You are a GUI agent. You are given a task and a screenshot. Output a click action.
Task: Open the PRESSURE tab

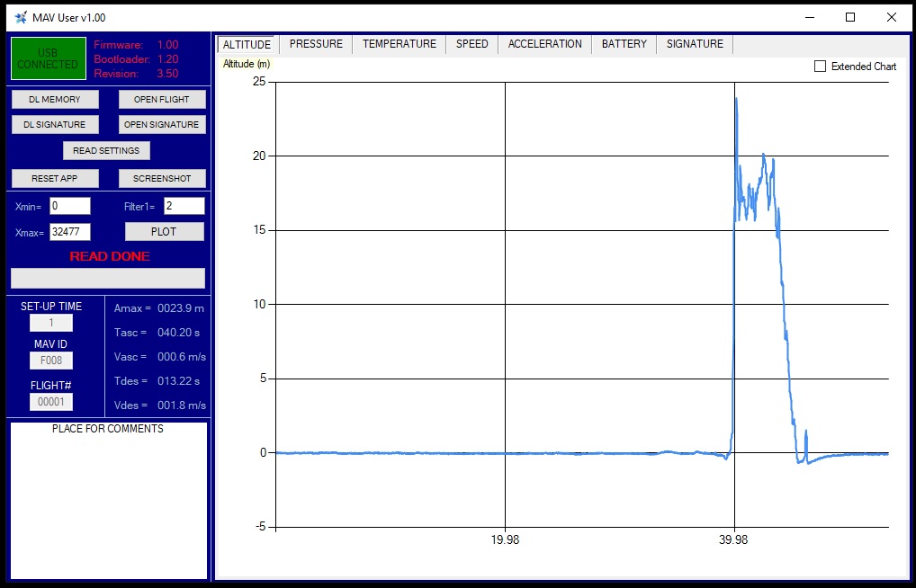tap(316, 44)
